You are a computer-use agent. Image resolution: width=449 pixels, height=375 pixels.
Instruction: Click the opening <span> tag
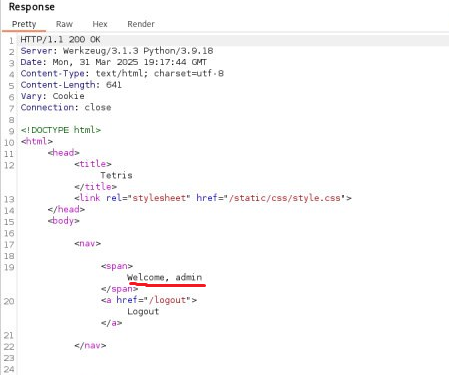(x=117, y=266)
